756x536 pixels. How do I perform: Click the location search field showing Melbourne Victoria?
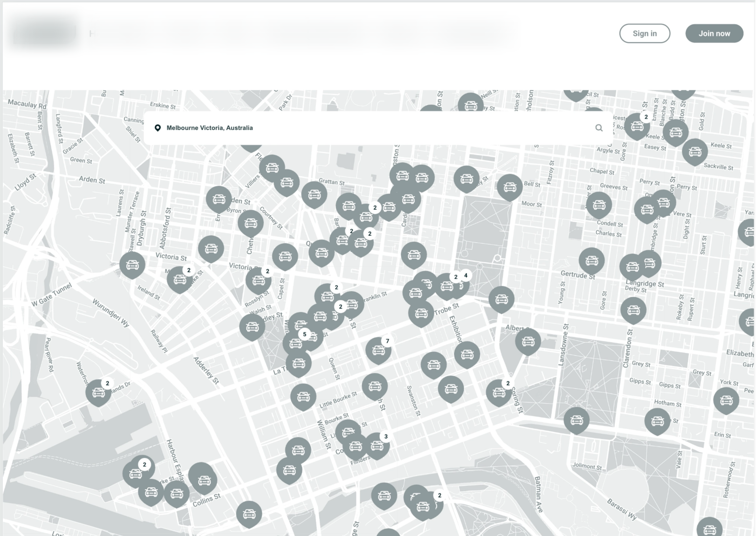(378, 128)
